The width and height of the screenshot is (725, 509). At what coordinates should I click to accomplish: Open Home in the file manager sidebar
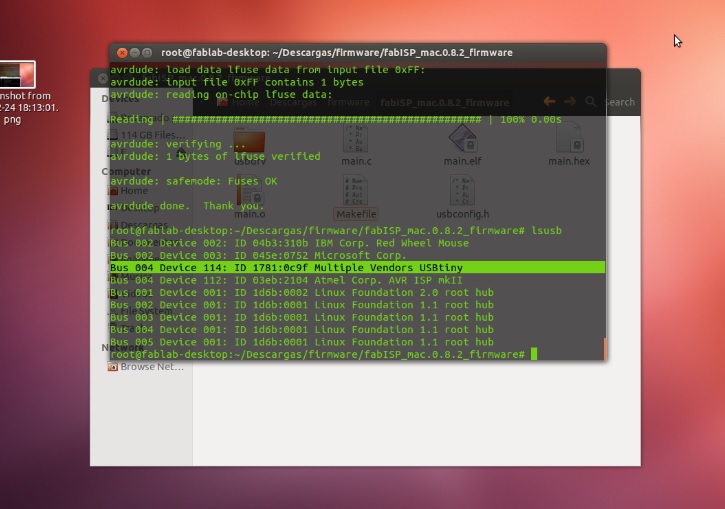point(128,190)
